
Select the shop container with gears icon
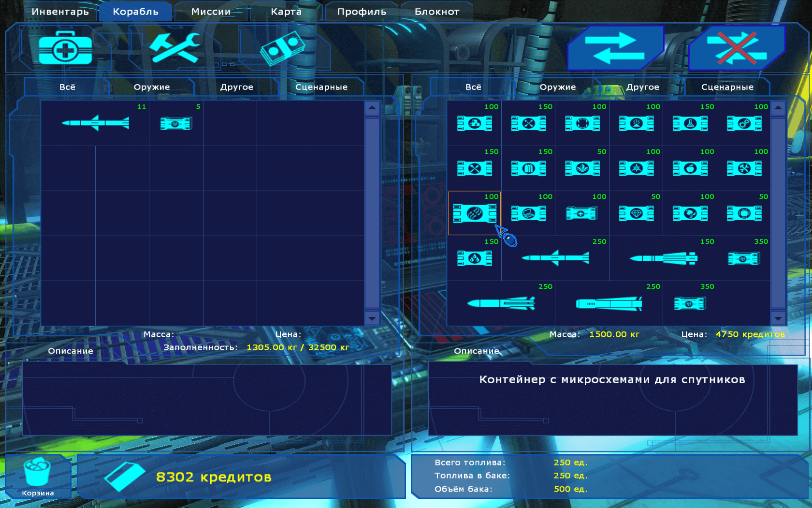744,123
